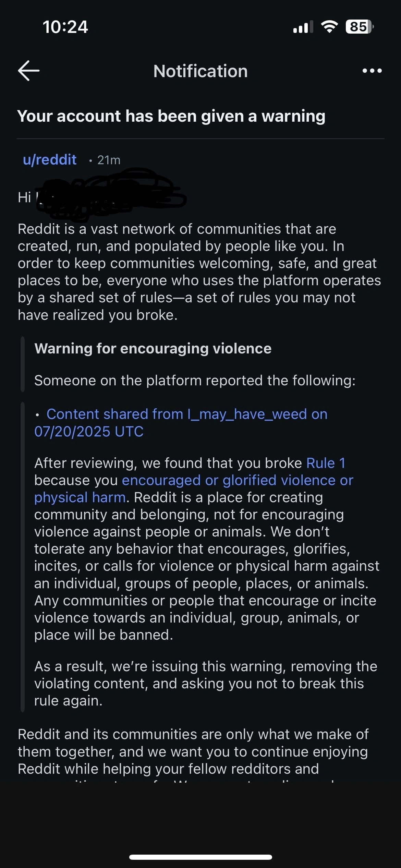Tap the Notification page title
401x868 pixels.
pos(200,71)
